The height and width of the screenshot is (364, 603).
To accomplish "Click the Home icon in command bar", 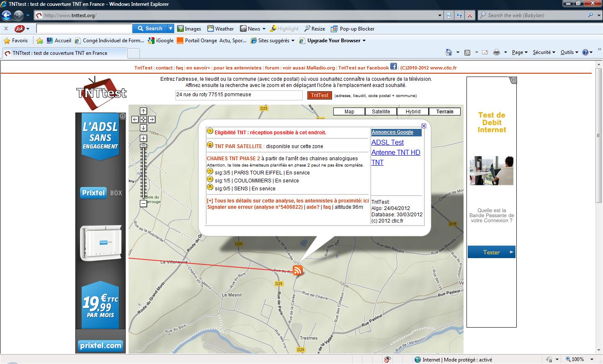I will (x=449, y=52).
